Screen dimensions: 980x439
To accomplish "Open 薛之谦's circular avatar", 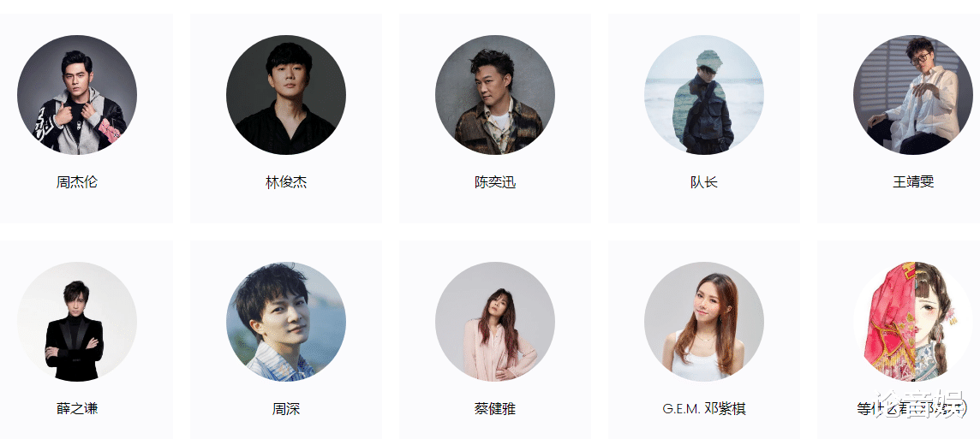I will coord(77,322).
